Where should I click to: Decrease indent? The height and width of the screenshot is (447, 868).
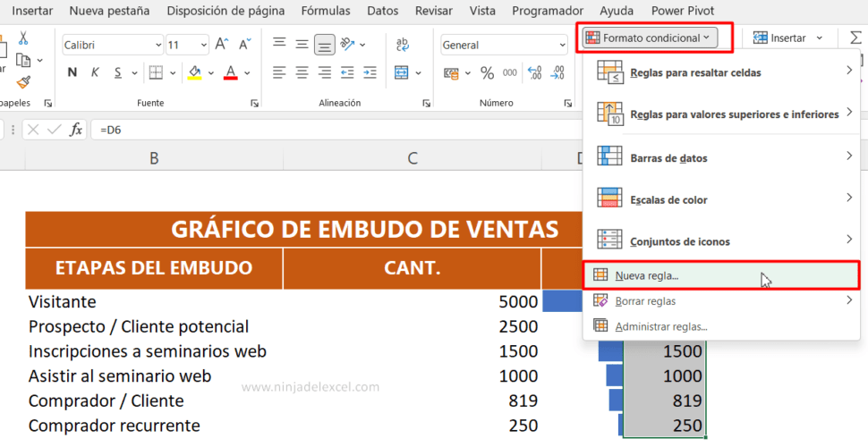347,72
